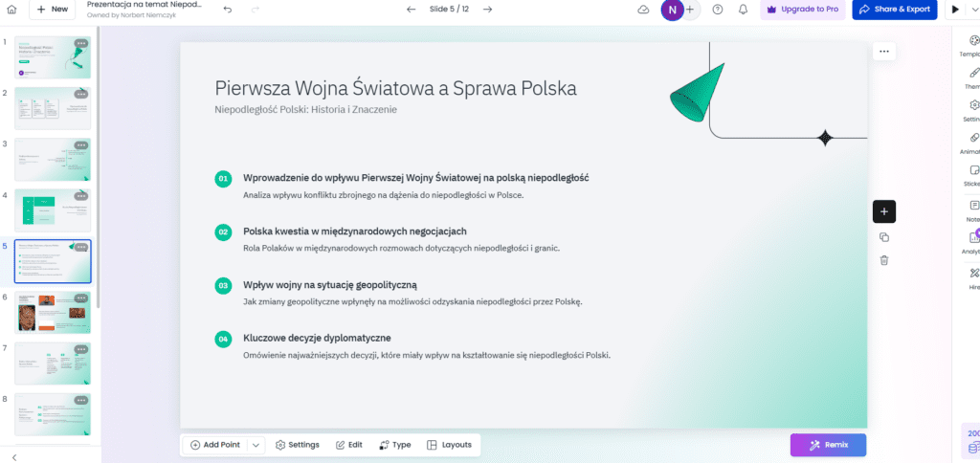Go to the next slide arrow

pos(487,9)
